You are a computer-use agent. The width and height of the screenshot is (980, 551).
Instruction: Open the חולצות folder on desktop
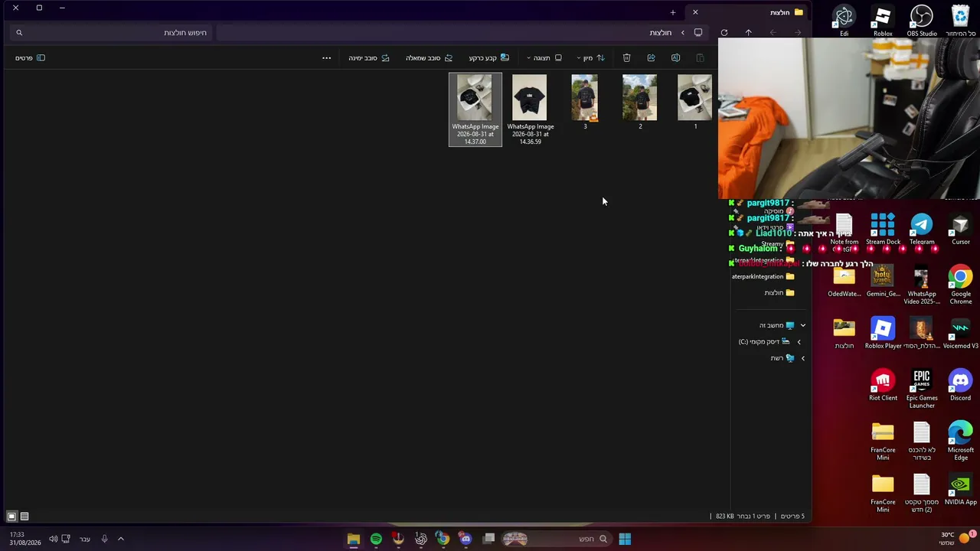pyautogui.click(x=844, y=334)
